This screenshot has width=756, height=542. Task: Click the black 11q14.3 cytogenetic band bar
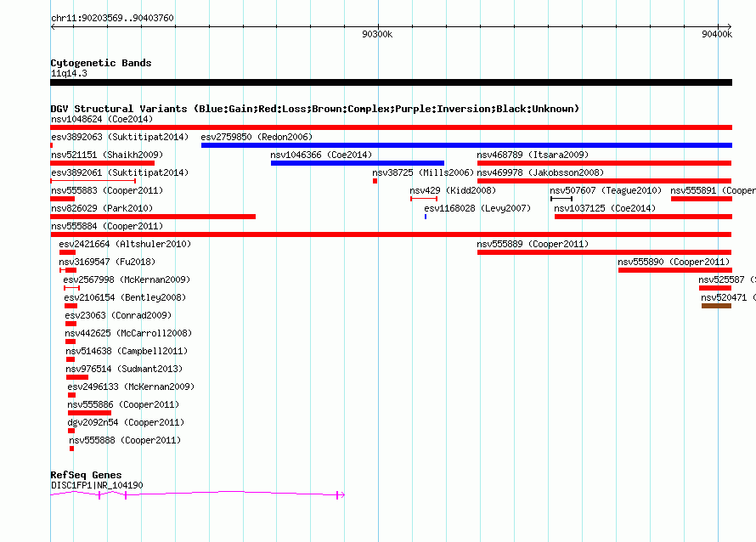click(x=391, y=82)
